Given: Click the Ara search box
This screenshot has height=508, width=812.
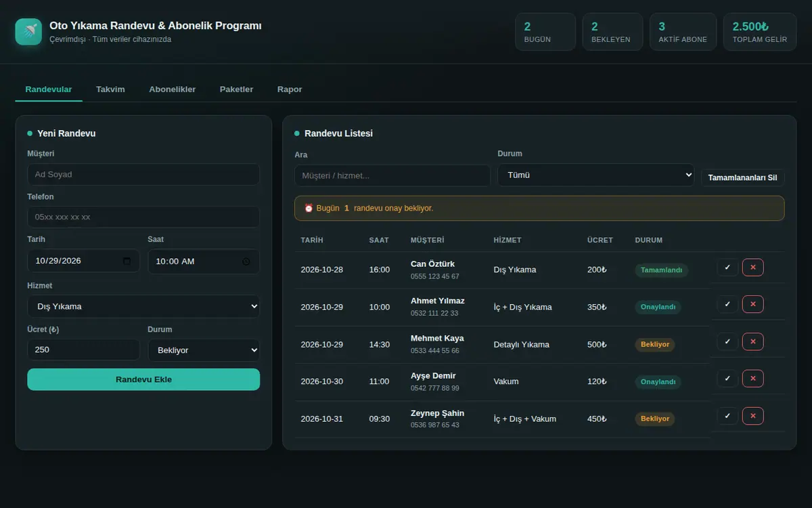Looking at the screenshot, I should (x=392, y=175).
